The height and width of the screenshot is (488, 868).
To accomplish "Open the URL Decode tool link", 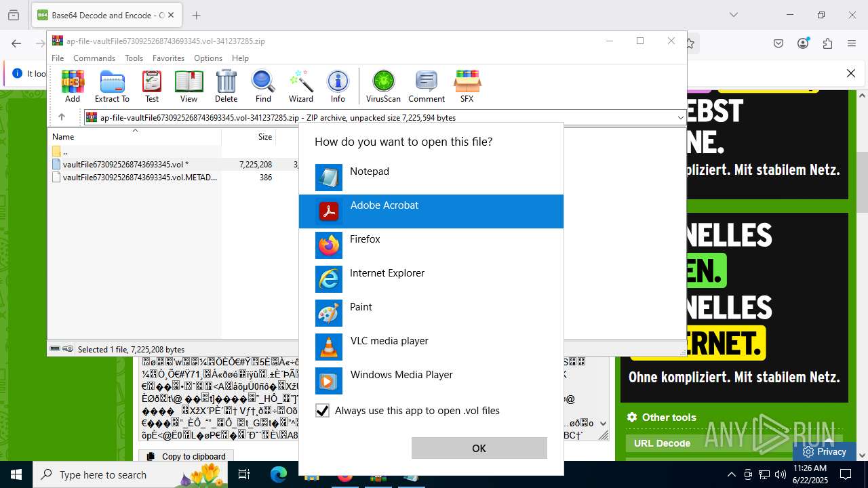I will 662,443.
